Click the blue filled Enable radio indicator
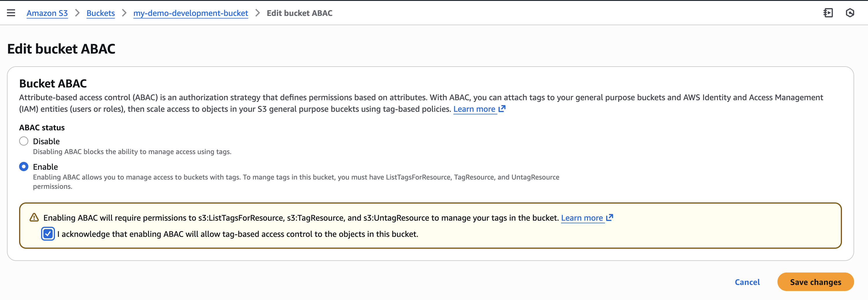This screenshot has width=868, height=300. click(24, 167)
